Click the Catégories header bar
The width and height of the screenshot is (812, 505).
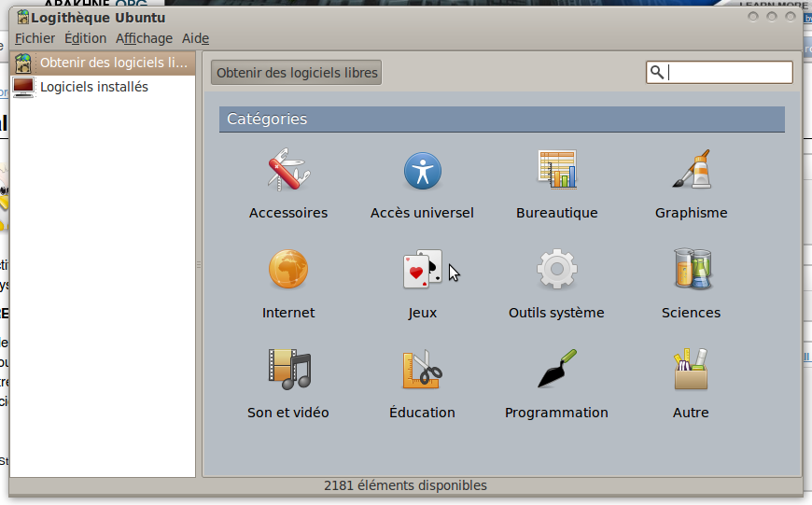[x=502, y=119]
